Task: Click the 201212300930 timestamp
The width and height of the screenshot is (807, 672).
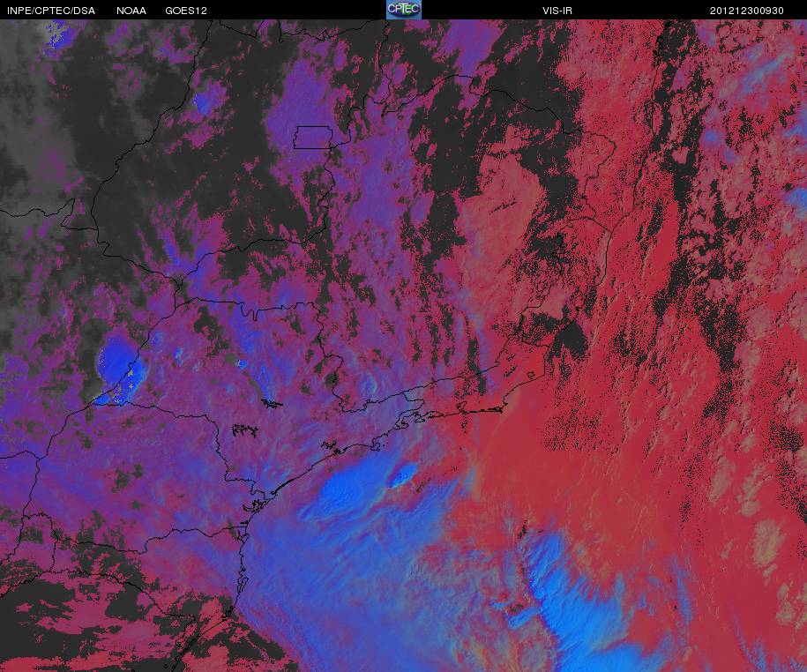Action: click(747, 11)
